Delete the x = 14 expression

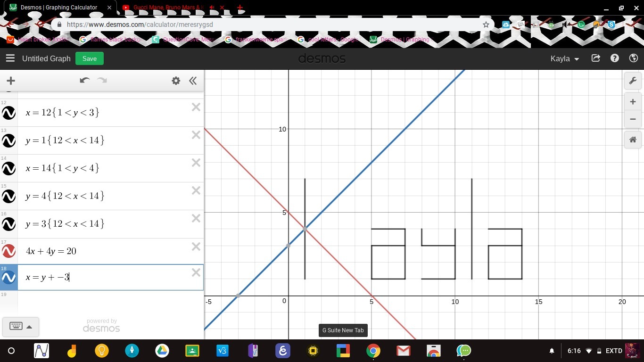tap(196, 163)
